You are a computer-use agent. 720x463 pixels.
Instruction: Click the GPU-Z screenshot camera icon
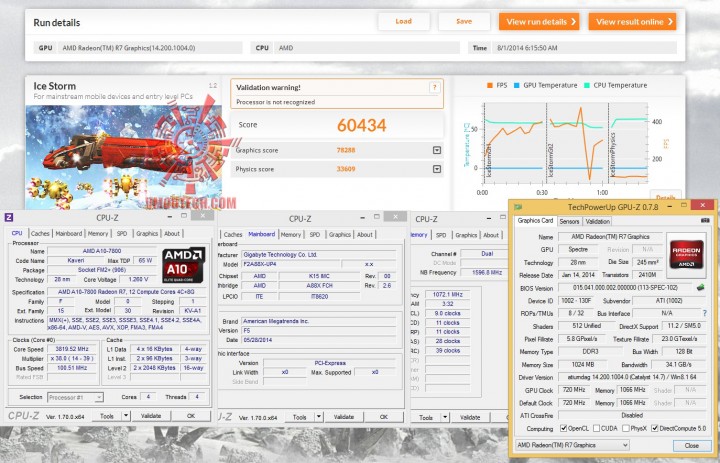[x=705, y=221]
